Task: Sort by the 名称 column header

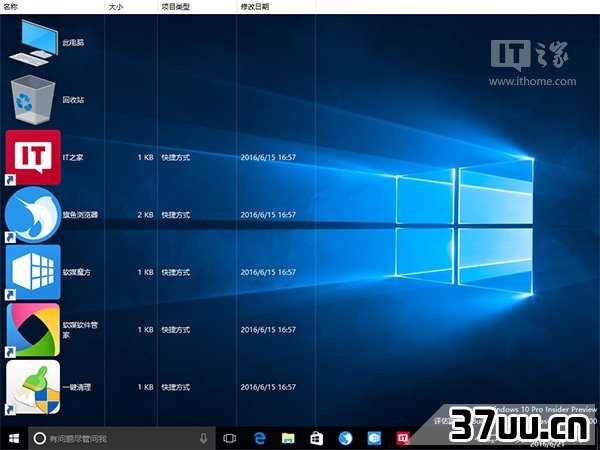Action: pos(52,7)
